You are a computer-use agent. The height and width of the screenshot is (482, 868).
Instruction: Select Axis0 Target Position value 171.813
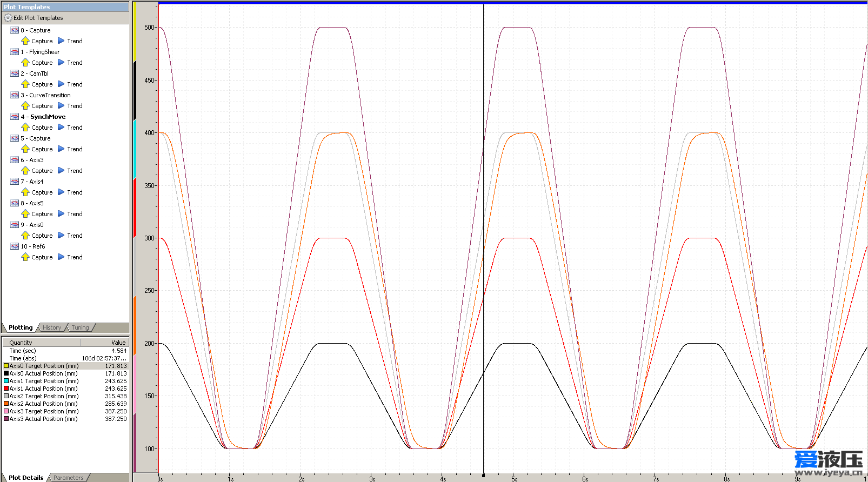pos(116,366)
